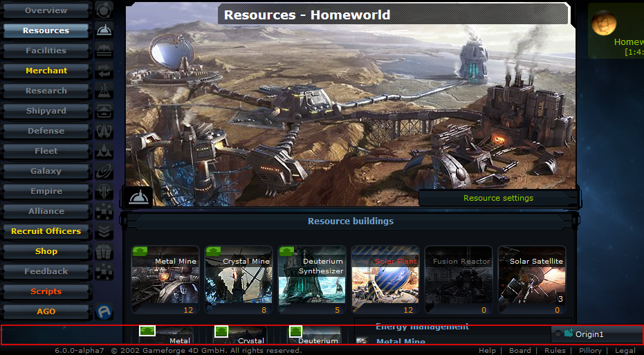Click the chevrons icon beside Recruit Officers
Image resolution: width=644 pixels, height=355 pixels.
pos(104,231)
